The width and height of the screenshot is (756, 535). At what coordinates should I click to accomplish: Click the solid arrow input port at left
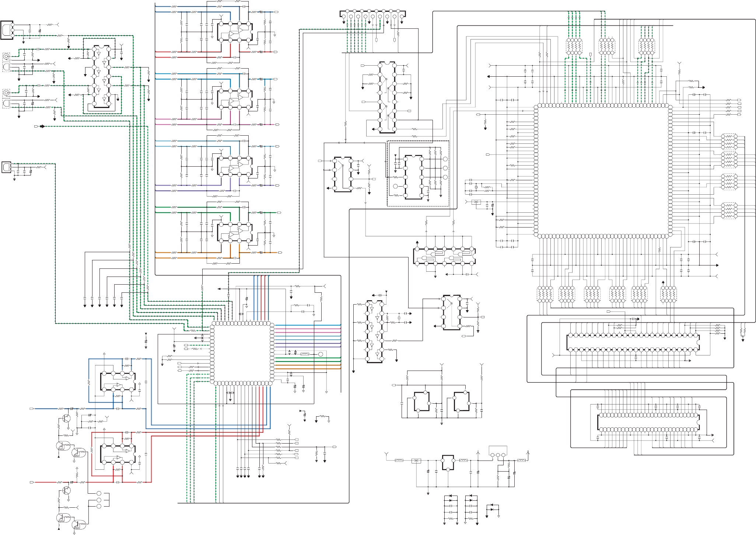42,126
